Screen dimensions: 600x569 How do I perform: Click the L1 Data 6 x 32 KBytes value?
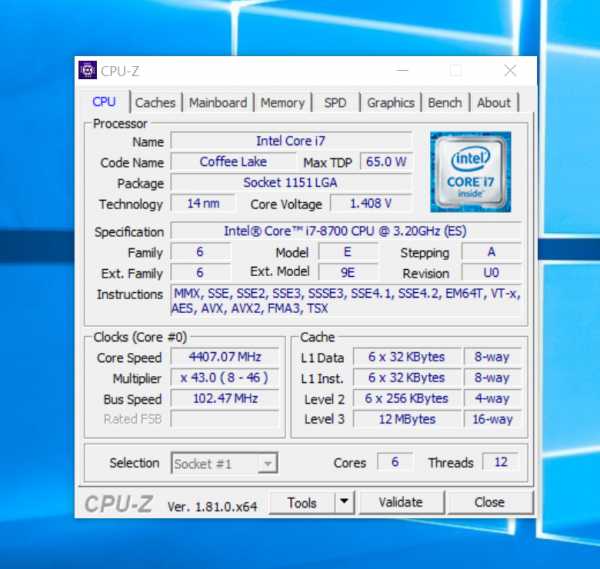(407, 357)
